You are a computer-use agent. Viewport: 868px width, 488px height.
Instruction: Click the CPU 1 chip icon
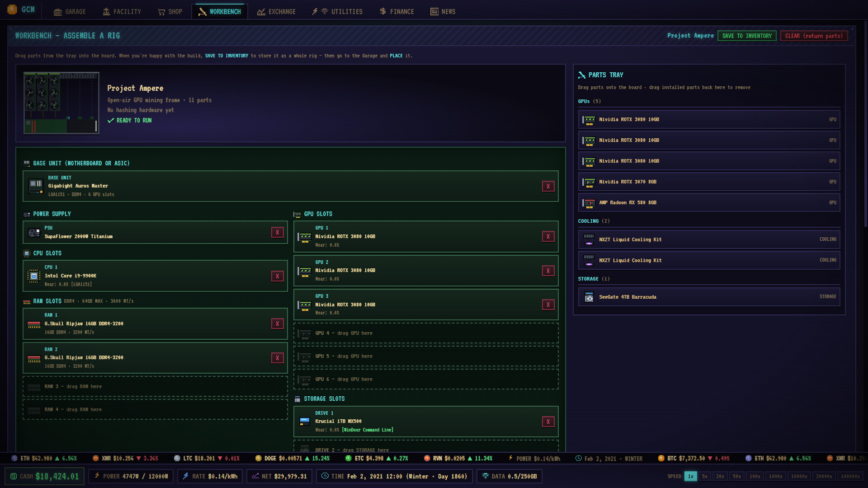(x=34, y=276)
